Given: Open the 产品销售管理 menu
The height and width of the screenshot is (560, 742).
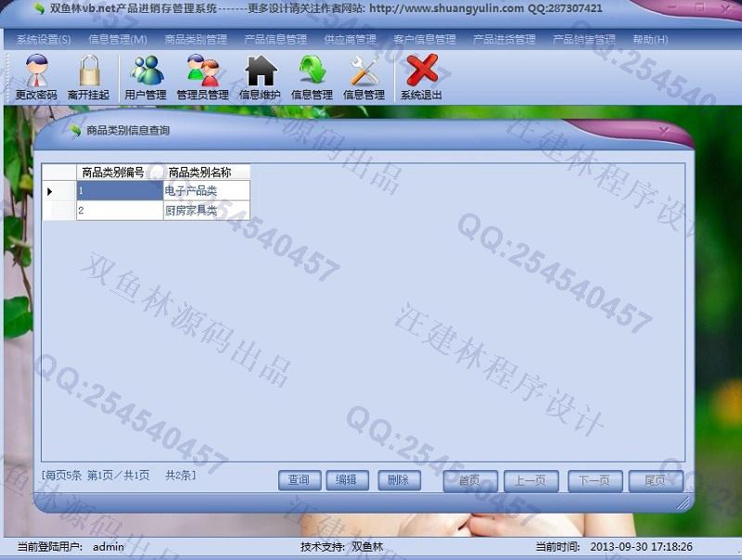Looking at the screenshot, I should tap(584, 39).
